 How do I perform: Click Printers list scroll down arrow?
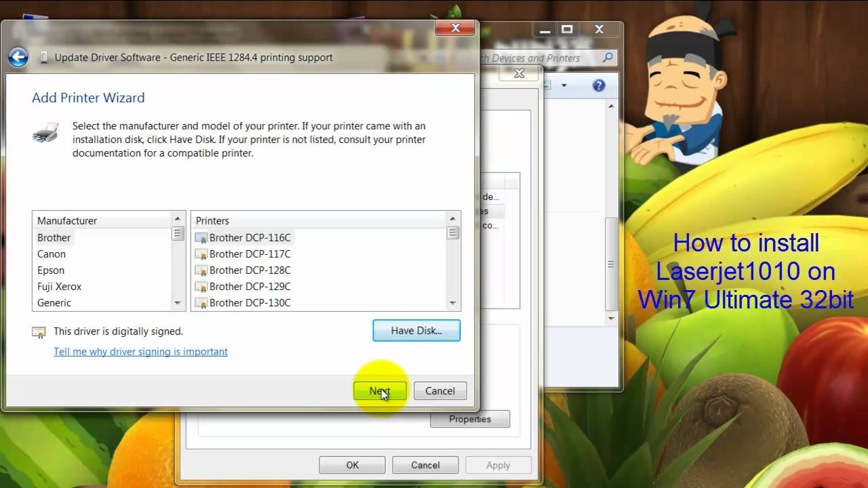coord(452,304)
